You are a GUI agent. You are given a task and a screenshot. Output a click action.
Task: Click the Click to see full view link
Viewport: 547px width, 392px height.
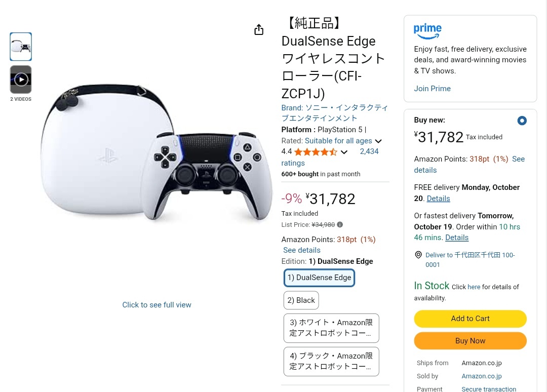coord(157,305)
